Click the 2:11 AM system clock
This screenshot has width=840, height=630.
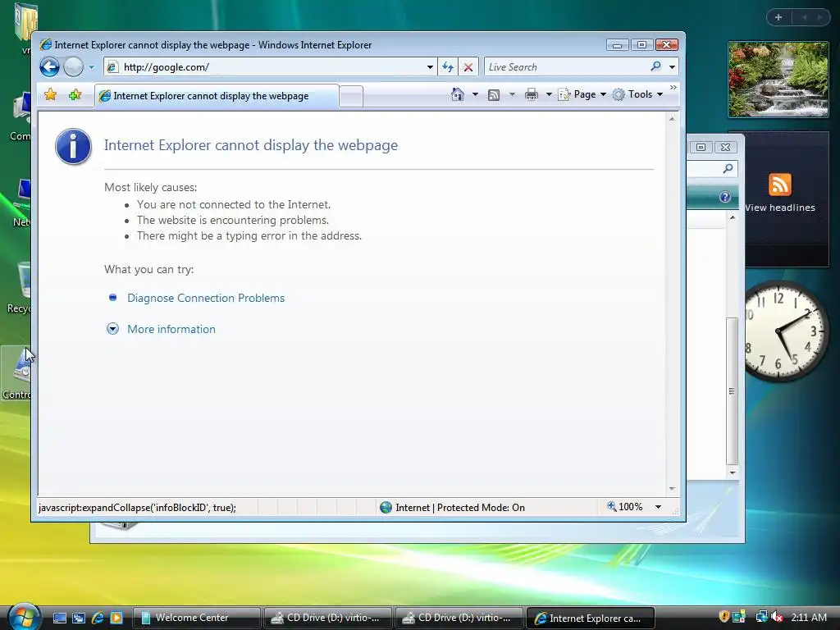(809, 617)
